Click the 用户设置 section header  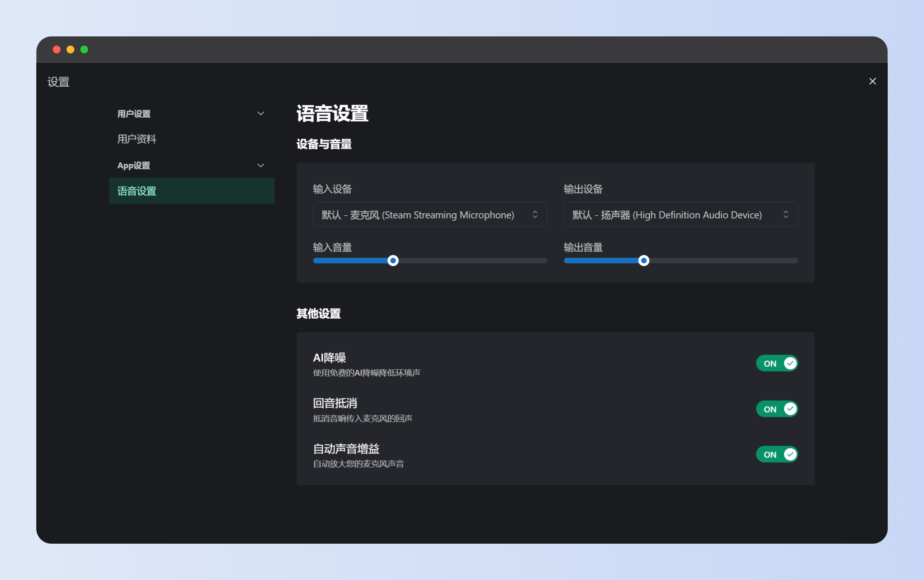[134, 114]
